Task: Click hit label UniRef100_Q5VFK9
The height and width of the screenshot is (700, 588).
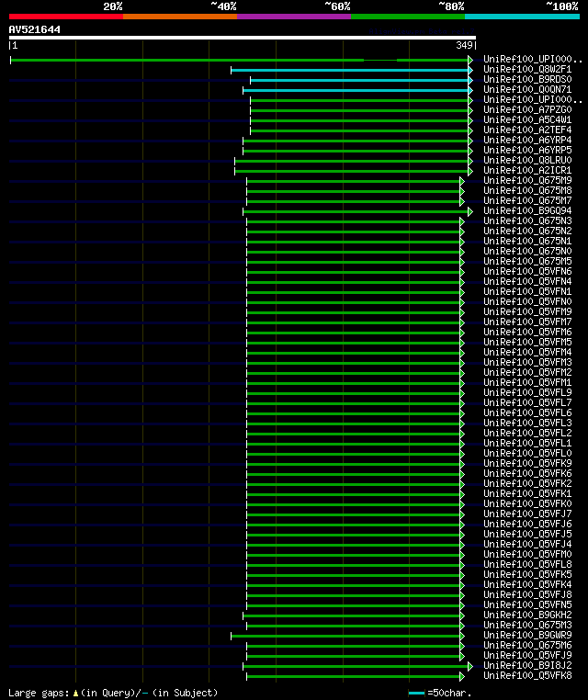Action: point(527,463)
